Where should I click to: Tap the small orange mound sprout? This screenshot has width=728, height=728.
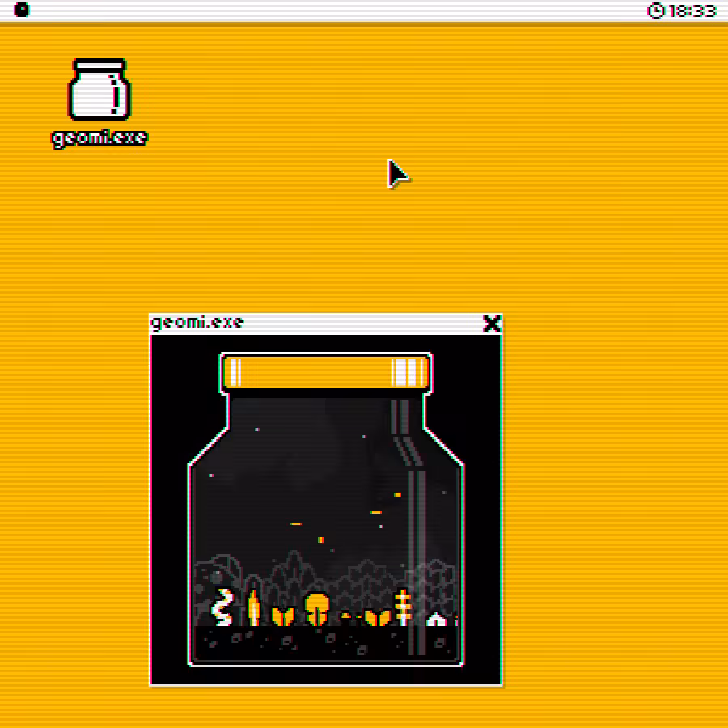point(346,616)
